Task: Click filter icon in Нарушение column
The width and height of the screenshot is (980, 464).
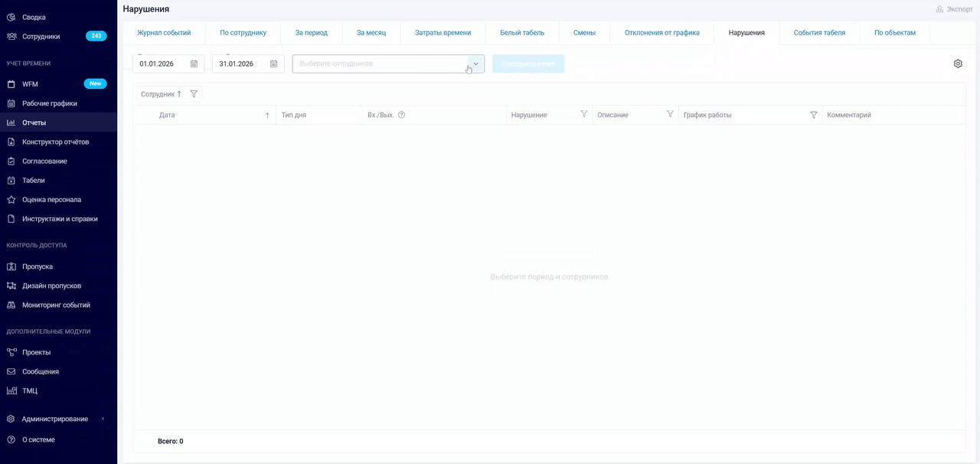Action: pyautogui.click(x=584, y=115)
